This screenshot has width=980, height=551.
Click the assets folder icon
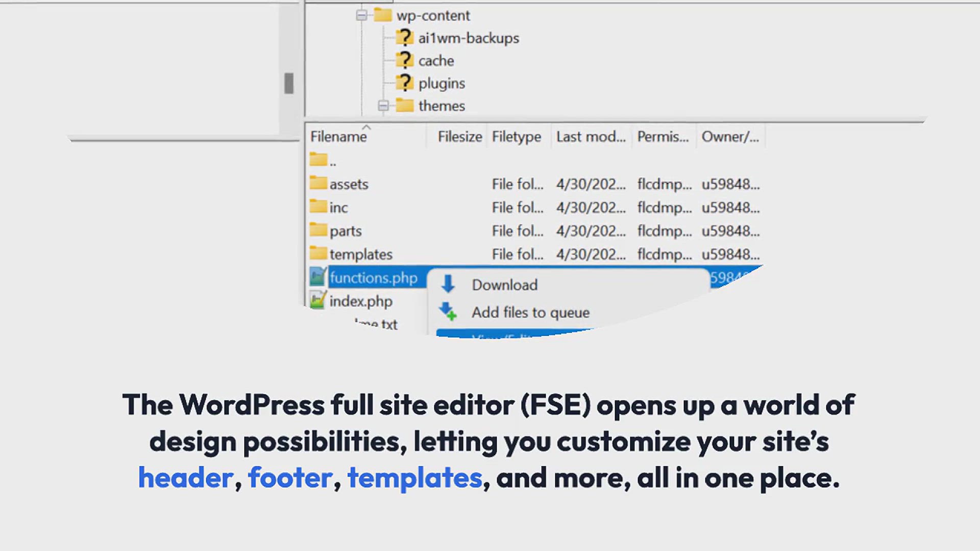coord(318,183)
